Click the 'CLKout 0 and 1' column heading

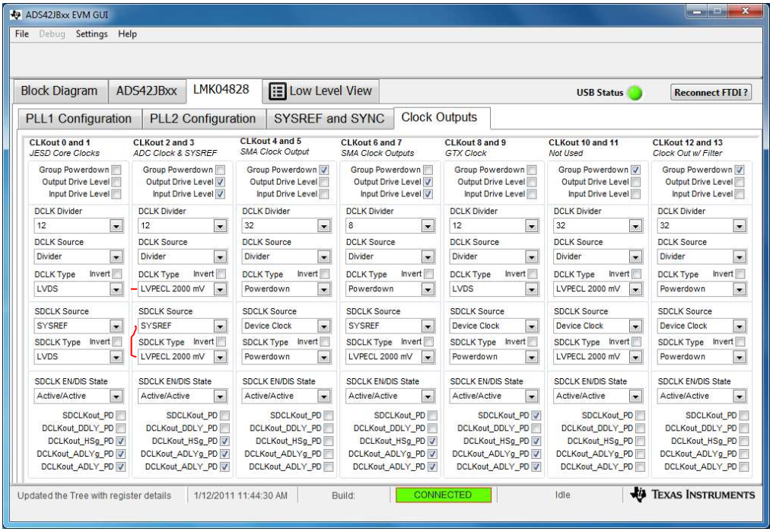[59, 142]
